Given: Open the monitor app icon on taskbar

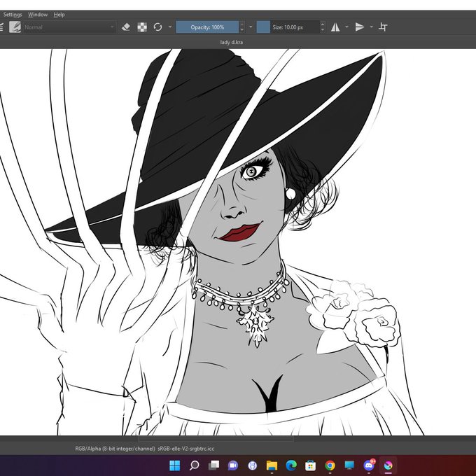Looking at the screenshot, I should coord(349,465).
